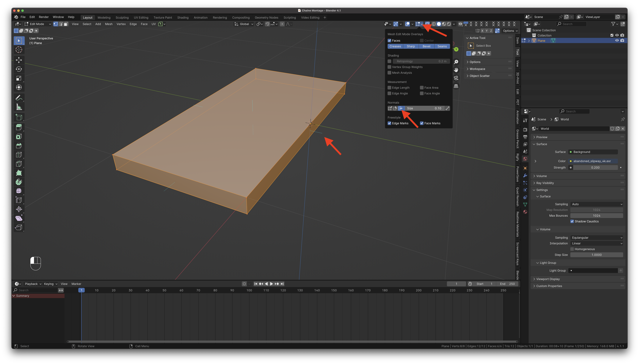Select the Cursor tool in toolbar

coord(19,50)
